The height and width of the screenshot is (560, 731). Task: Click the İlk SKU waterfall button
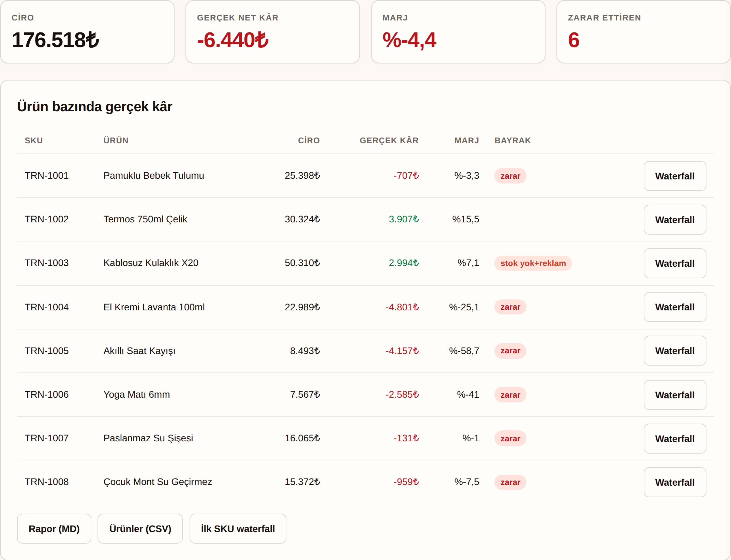[x=238, y=529]
